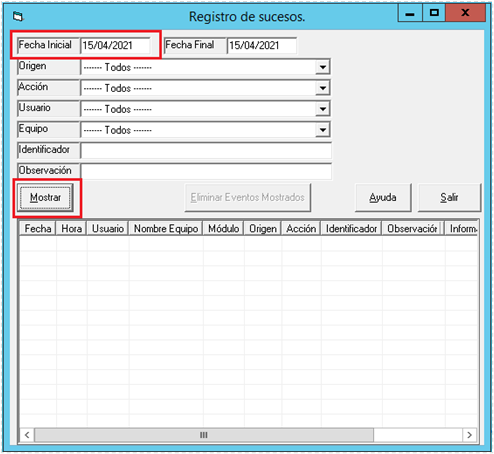
Task: Close the Registro de sucesos window
Action: [x=465, y=13]
